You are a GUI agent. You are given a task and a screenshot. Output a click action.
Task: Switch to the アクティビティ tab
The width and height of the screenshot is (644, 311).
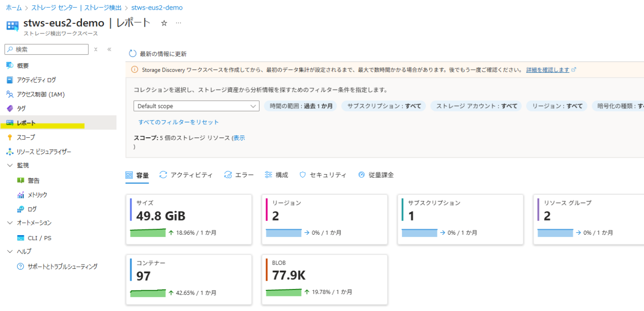click(186, 175)
